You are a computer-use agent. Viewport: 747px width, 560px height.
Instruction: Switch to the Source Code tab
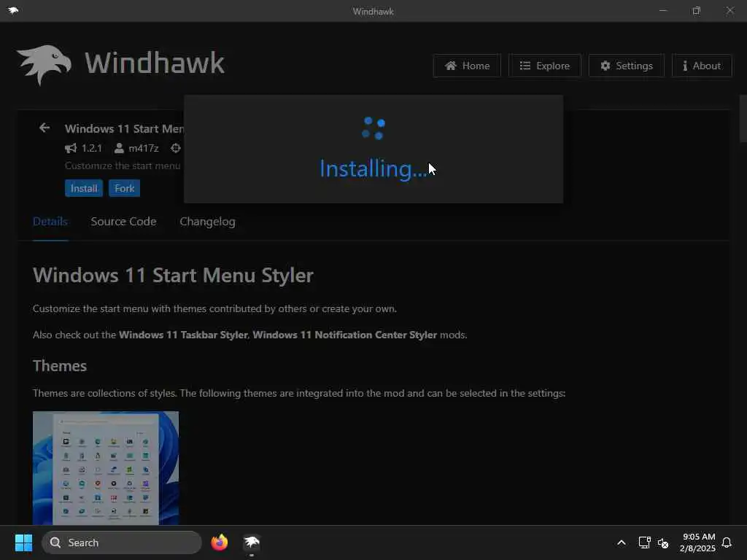pyautogui.click(x=123, y=222)
